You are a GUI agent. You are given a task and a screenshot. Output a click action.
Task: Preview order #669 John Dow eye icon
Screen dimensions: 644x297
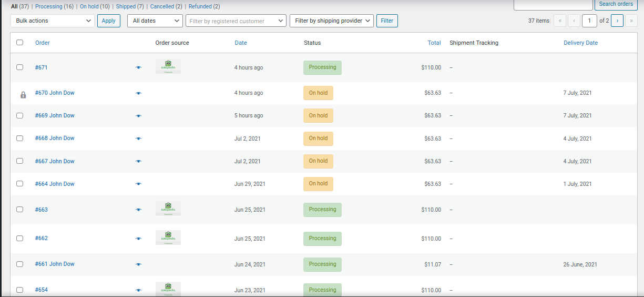138,116
